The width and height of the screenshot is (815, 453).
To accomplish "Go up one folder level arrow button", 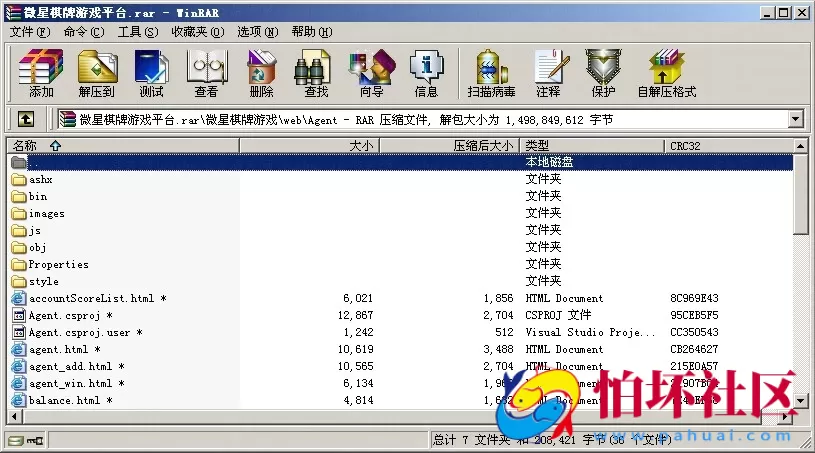I will [x=26, y=120].
